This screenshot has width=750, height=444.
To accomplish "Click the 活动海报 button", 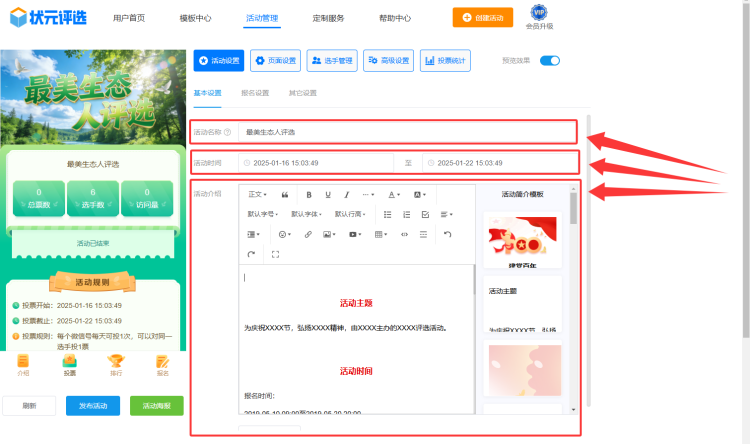I will tap(156, 406).
